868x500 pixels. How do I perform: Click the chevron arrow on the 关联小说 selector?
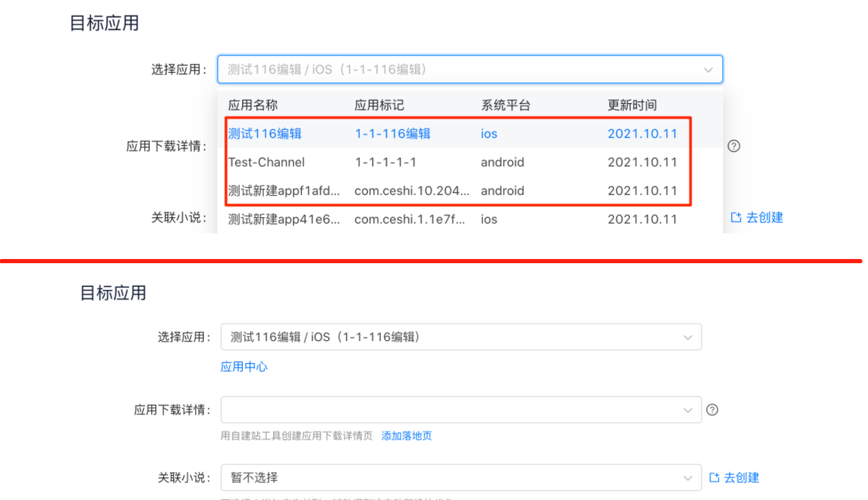(x=687, y=477)
